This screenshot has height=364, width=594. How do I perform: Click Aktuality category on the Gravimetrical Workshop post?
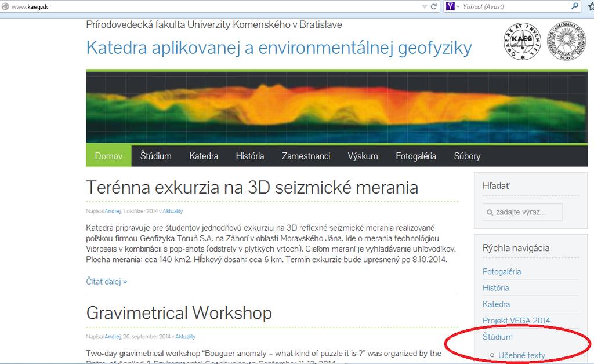186,337
